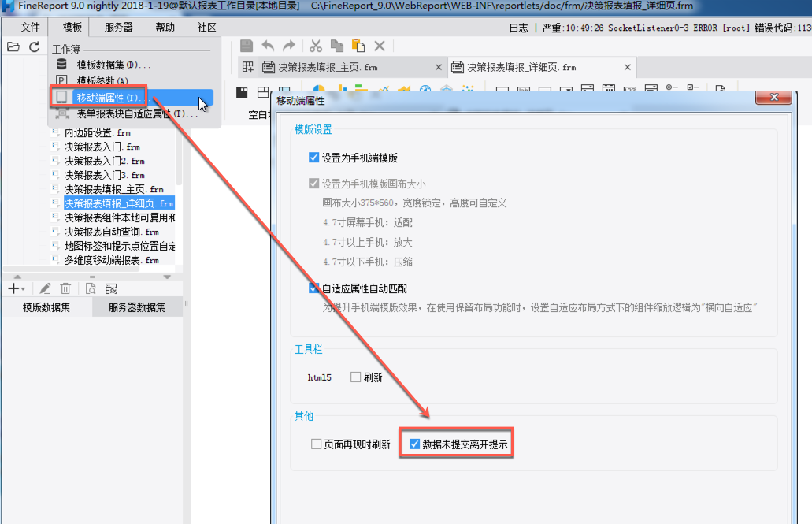Image resolution: width=812 pixels, height=524 pixels.
Task: Click the trash delete dataset icon
Action: click(65, 288)
